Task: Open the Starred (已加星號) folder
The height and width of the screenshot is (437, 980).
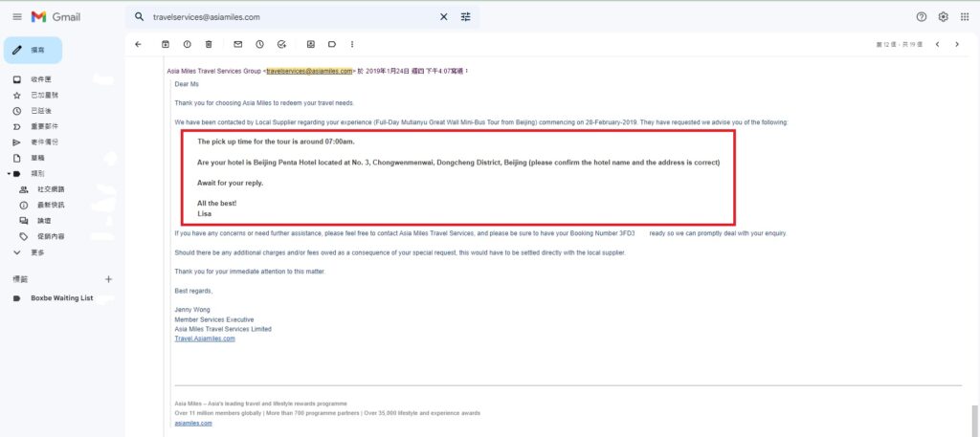Action: pyautogui.click(x=44, y=95)
